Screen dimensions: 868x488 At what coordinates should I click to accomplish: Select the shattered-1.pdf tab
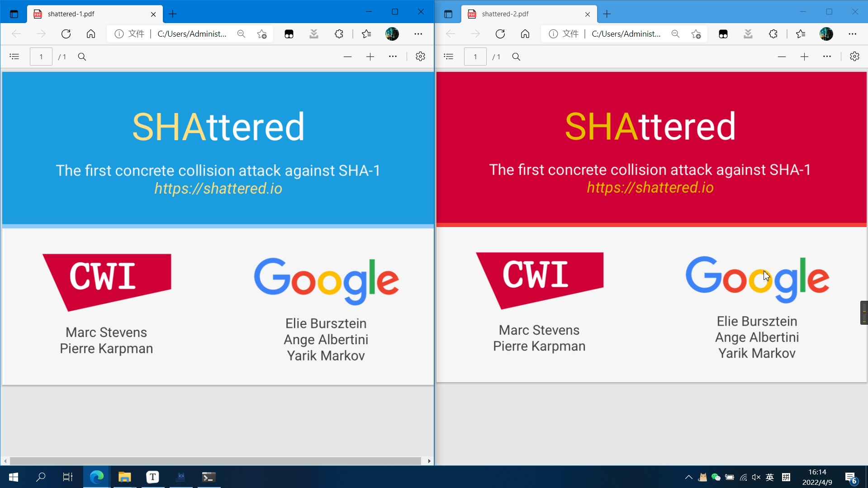pyautogui.click(x=94, y=14)
